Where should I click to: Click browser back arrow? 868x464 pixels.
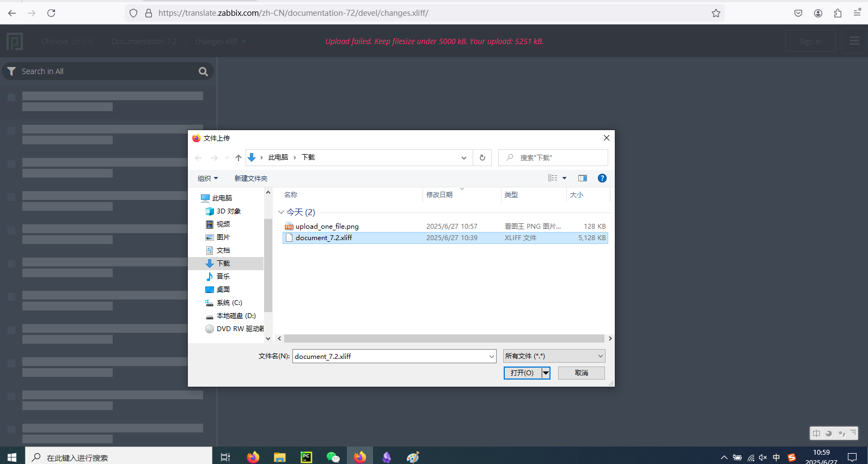[12, 13]
